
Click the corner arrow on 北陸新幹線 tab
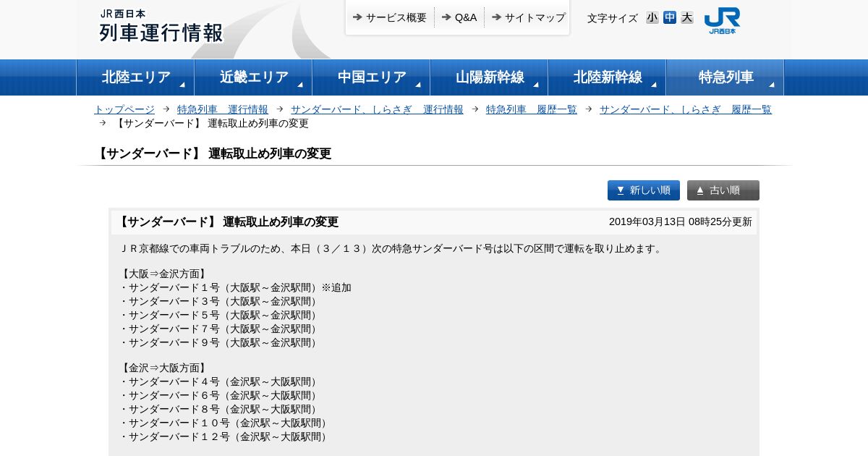(x=654, y=85)
